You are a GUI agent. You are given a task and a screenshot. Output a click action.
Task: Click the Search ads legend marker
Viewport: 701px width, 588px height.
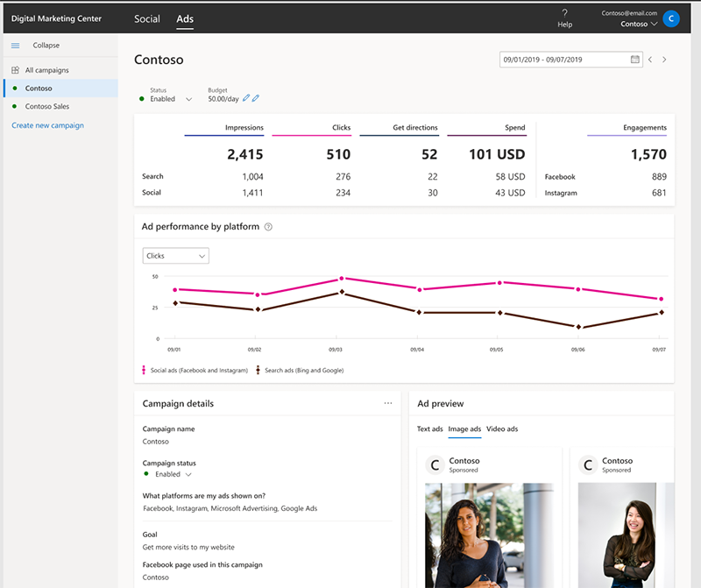258,370
